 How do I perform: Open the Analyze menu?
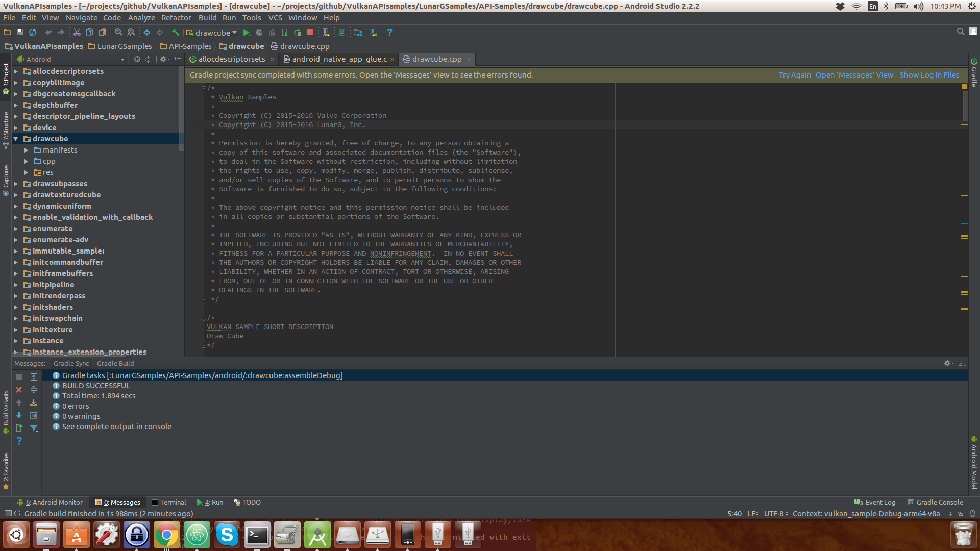[141, 18]
